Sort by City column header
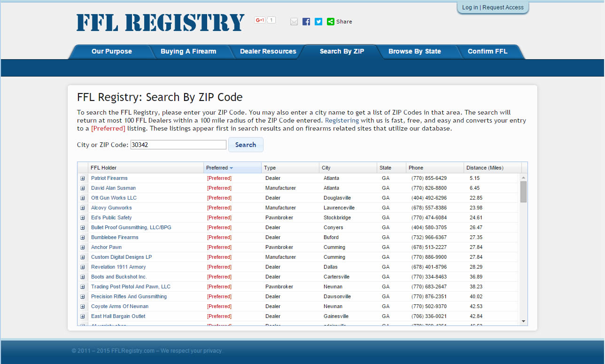This screenshot has height=364, width=605. point(348,168)
